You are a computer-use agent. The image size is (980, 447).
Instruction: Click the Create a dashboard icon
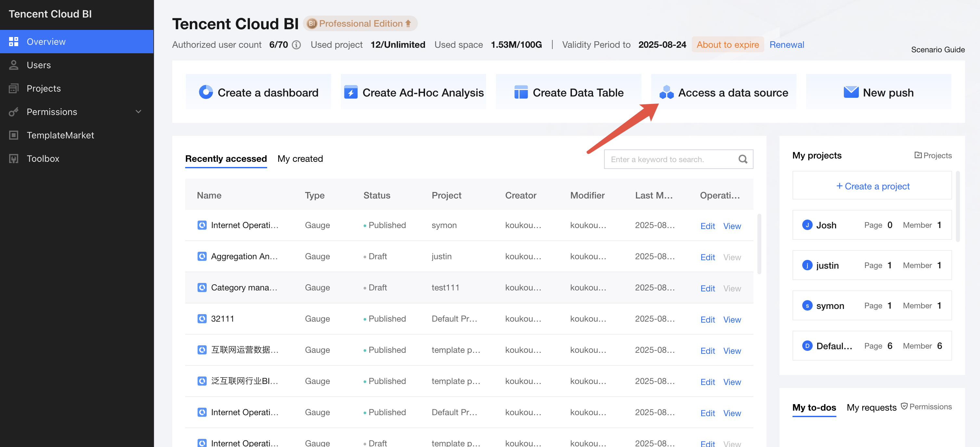[x=206, y=93]
